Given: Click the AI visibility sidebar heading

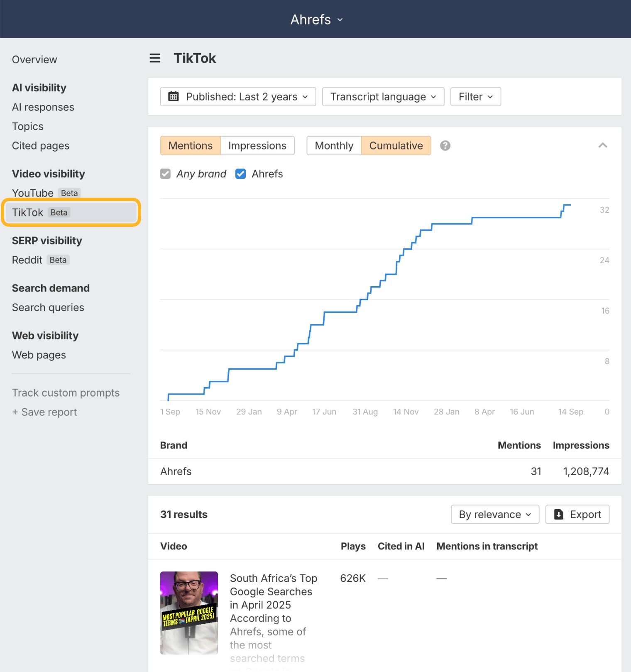Looking at the screenshot, I should 39,88.
